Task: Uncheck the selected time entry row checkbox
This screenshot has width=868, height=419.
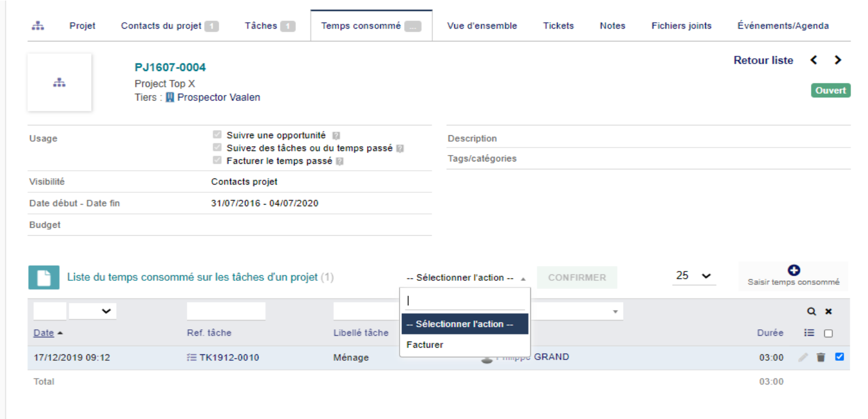Action: [839, 357]
